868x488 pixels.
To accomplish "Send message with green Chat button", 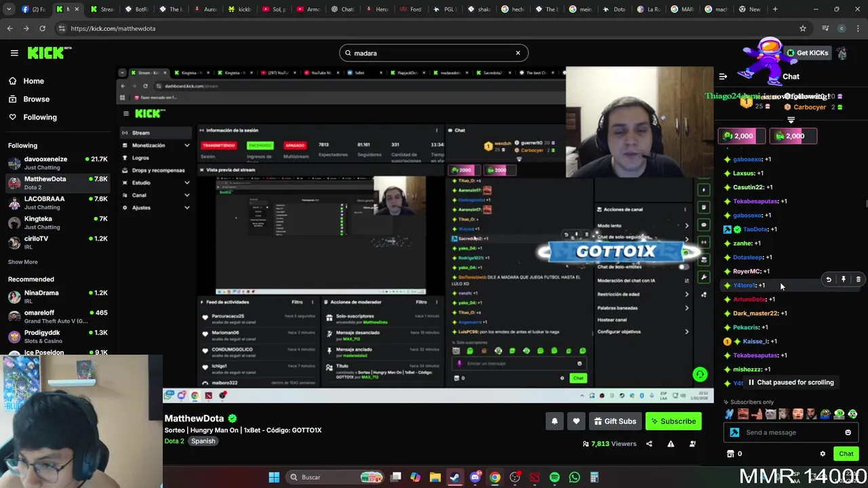I will (x=846, y=454).
